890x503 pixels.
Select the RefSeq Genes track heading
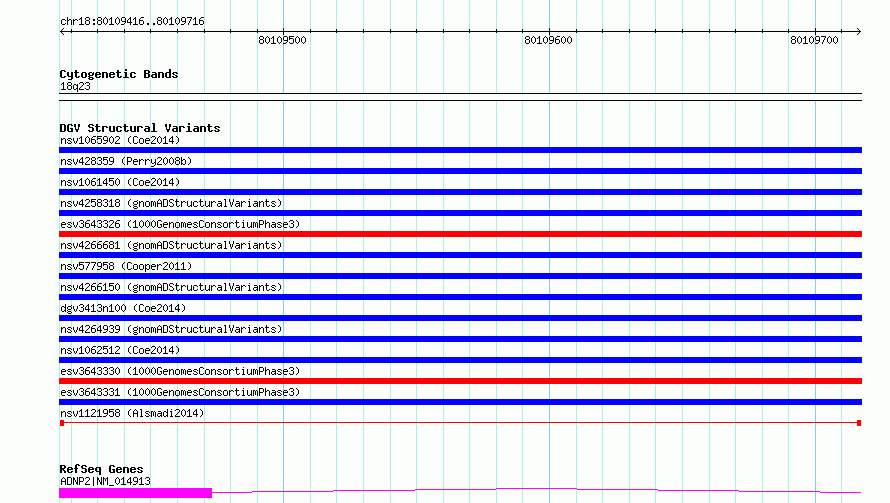101,469
